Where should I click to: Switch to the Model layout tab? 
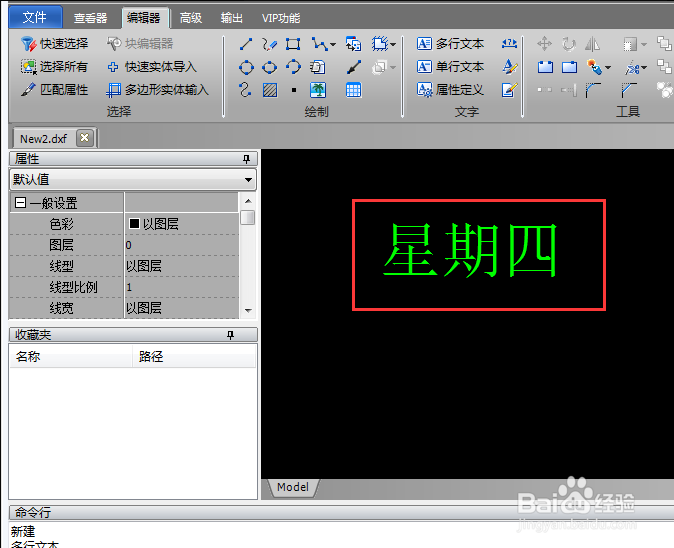(293, 487)
